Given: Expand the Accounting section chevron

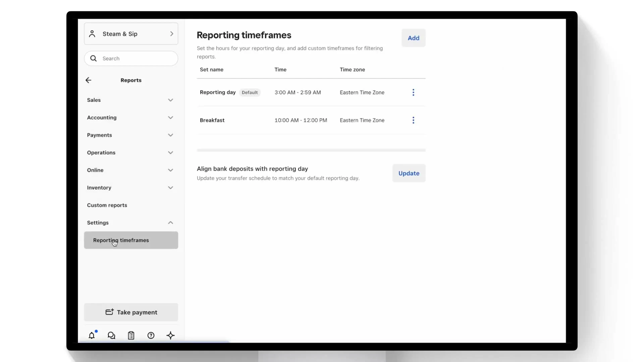Looking at the screenshot, I should [170, 118].
